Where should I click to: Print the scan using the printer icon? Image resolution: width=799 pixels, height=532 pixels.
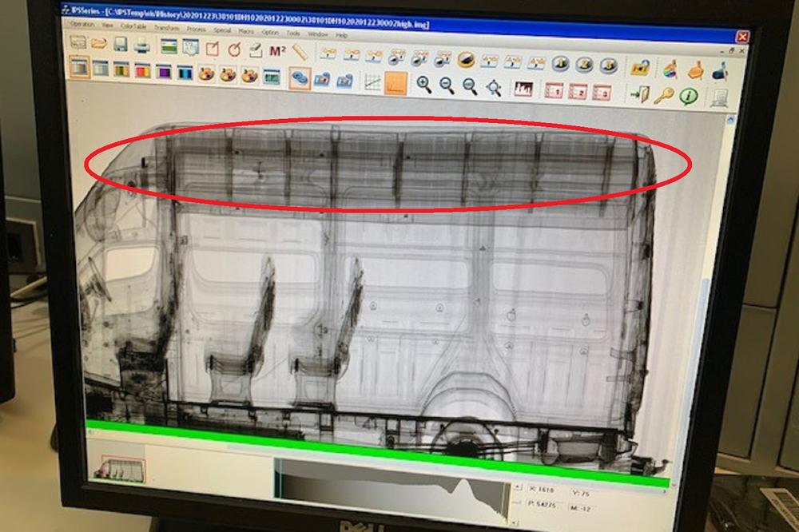click(x=141, y=45)
